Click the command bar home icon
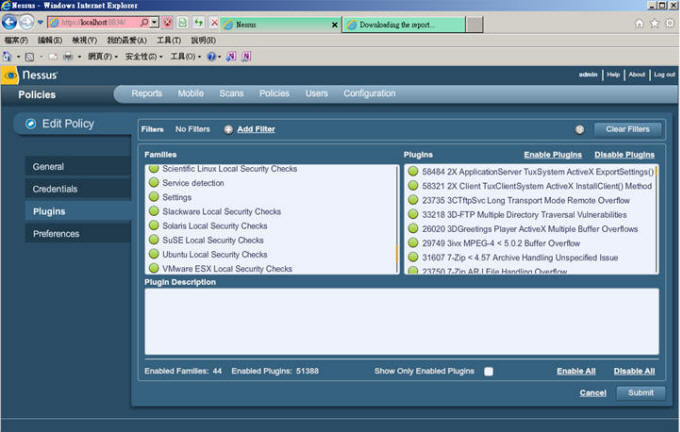680x432 pixels. (x=7, y=56)
